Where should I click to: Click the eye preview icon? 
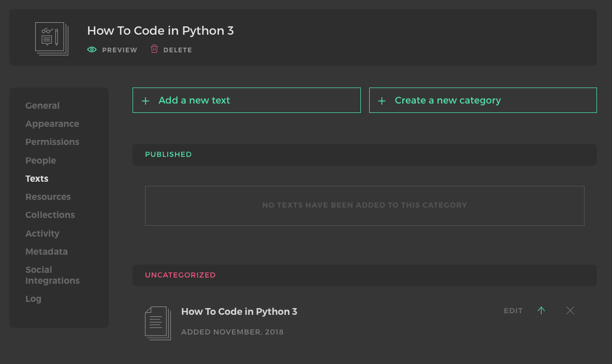click(92, 50)
